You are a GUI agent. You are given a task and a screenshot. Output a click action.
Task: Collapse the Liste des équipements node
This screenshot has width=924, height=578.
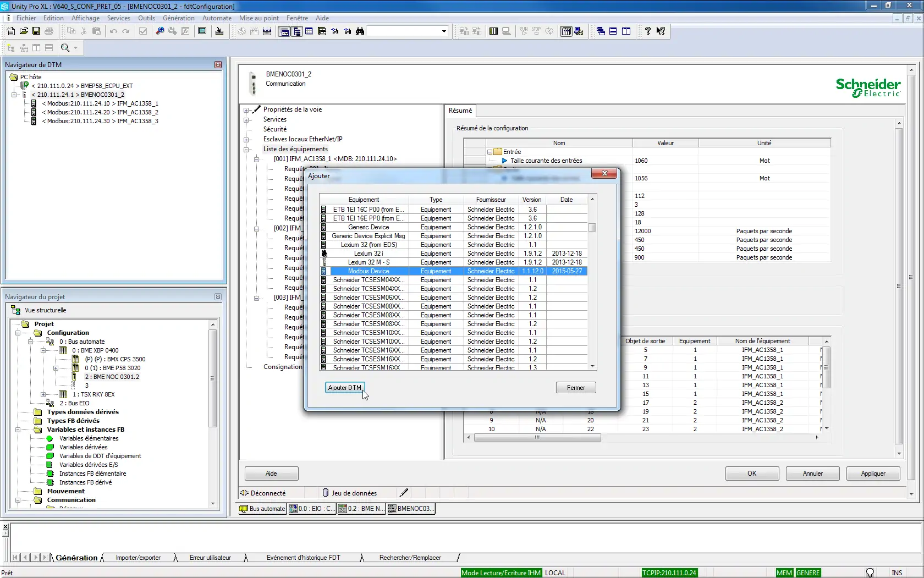(x=246, y=149)
